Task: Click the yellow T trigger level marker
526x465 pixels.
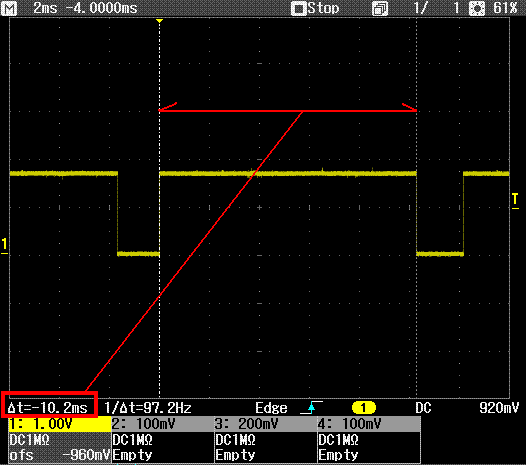Action: [x=515, y=201]
